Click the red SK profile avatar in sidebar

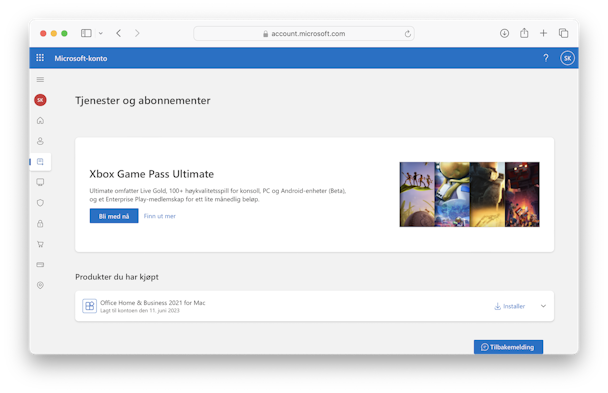(40, 100)
